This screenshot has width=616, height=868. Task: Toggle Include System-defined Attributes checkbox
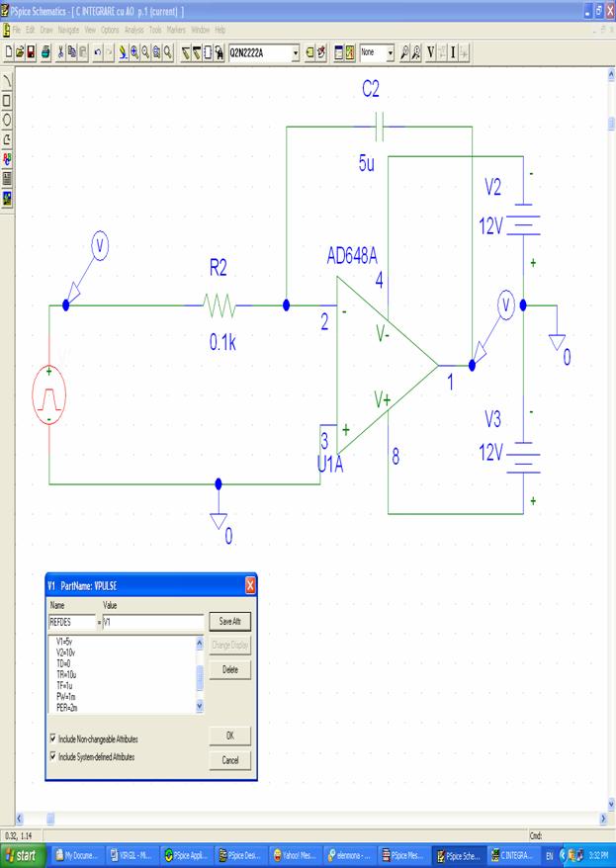click(x=53, y=756)
